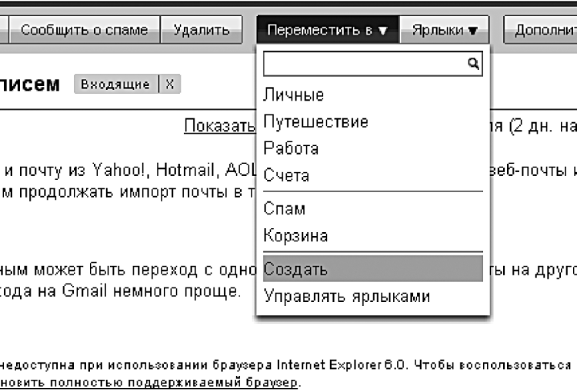This screenshot has width=577, height=392.
Task: Select Личные in the move-to list
Action: click(294, 95)
